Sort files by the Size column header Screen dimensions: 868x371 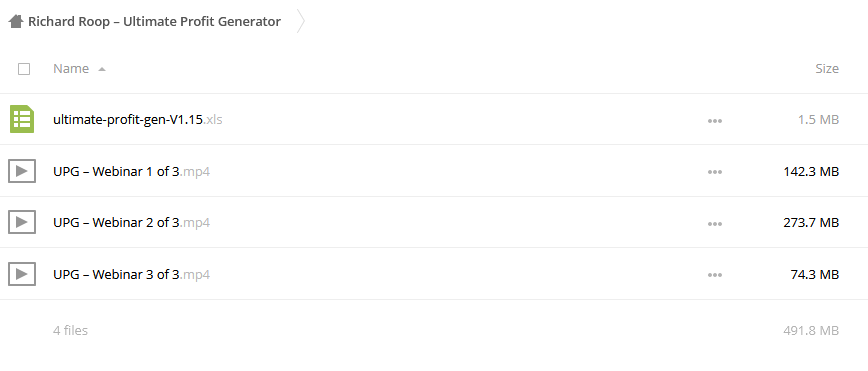click(x=827, y=68)
